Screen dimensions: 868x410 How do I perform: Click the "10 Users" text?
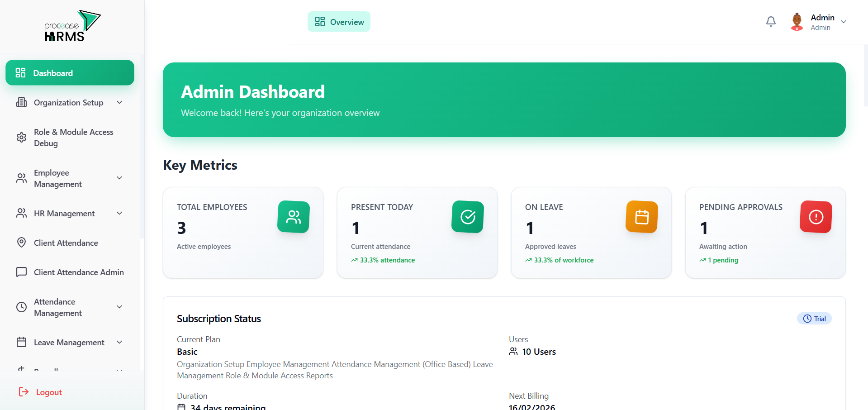click(x=539, y=352)
